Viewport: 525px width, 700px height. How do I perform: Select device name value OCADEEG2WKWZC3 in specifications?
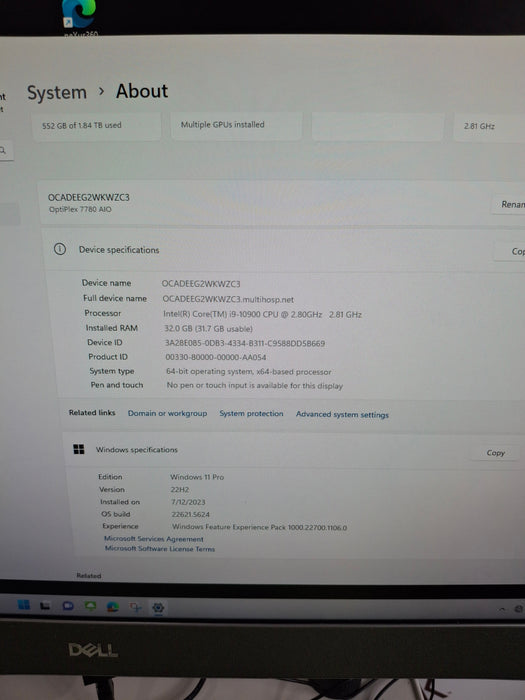[201, 284]
